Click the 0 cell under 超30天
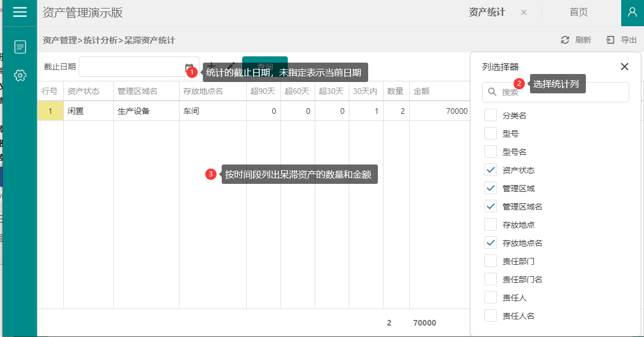The image size is (644, 337). point(332,111)
